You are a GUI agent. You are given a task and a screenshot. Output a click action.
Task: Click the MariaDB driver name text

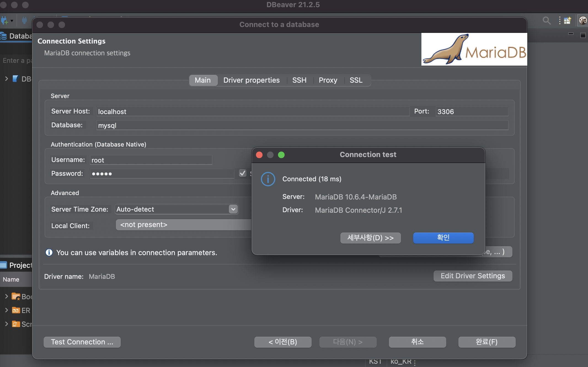pyautogui.click(x=102, y=276)
